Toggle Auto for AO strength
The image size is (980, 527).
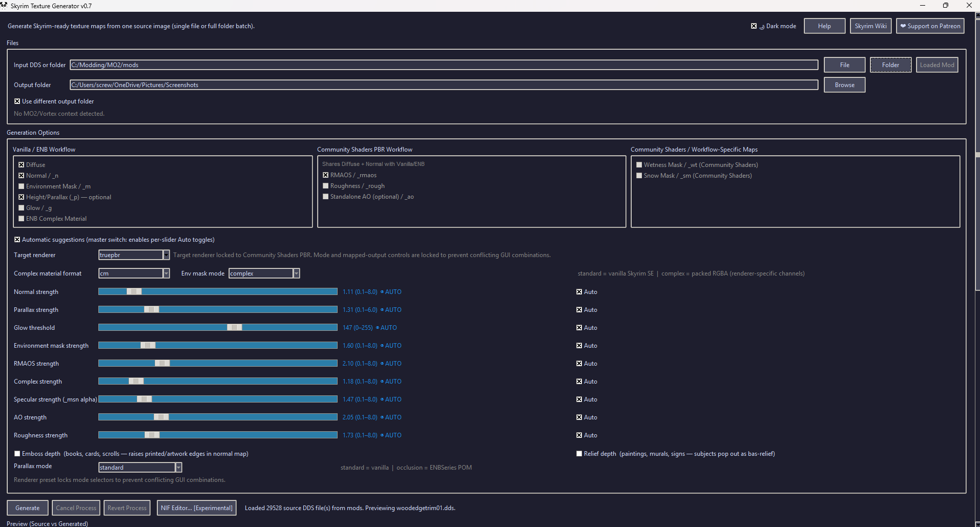click(579, 417)
